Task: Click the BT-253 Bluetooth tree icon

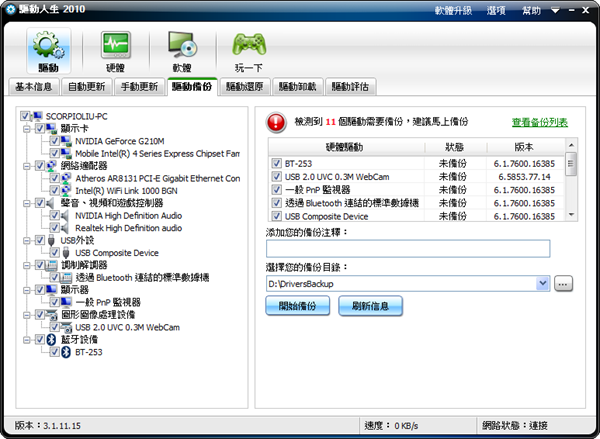Action: [x=66, y=352]
